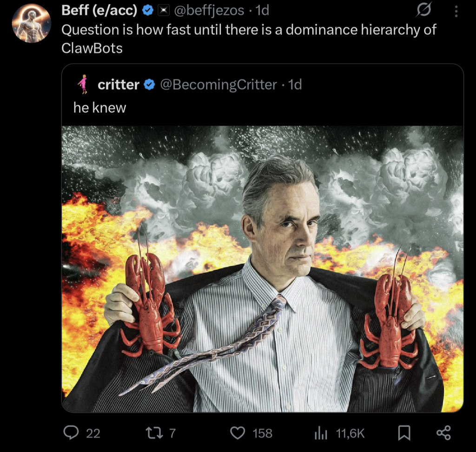Click the reply speech bubble icon
The width and height of the screenshot is (476, 452).
[71, 433]
